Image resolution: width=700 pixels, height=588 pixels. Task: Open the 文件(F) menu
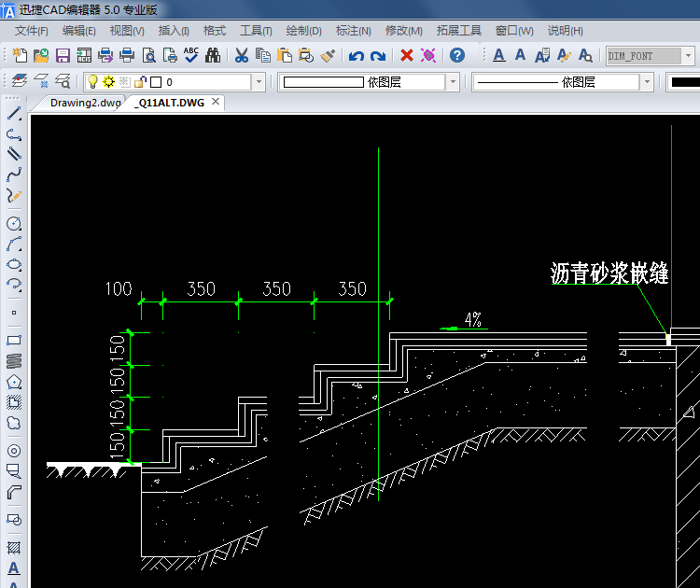(31, 31)
